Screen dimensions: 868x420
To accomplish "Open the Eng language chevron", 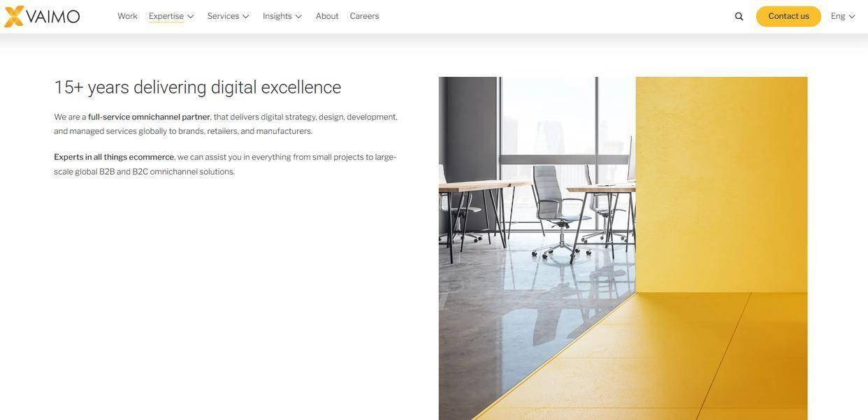I will click(852, 17).
